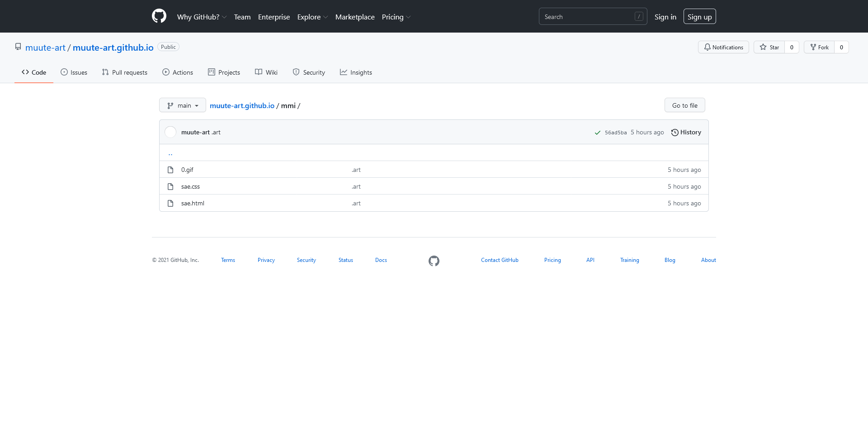
Task: Click the Sign up button
Action: point(700,17)
